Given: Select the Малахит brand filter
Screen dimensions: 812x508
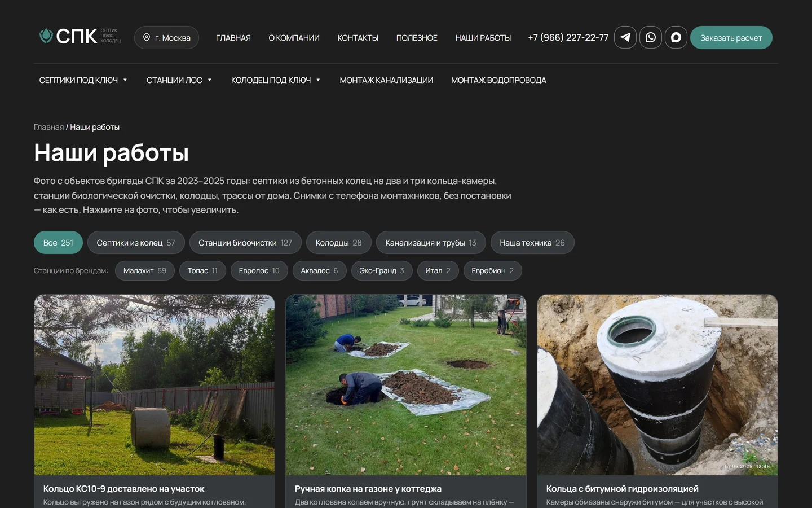Looking at the screenshot, I should click(145, 271).
